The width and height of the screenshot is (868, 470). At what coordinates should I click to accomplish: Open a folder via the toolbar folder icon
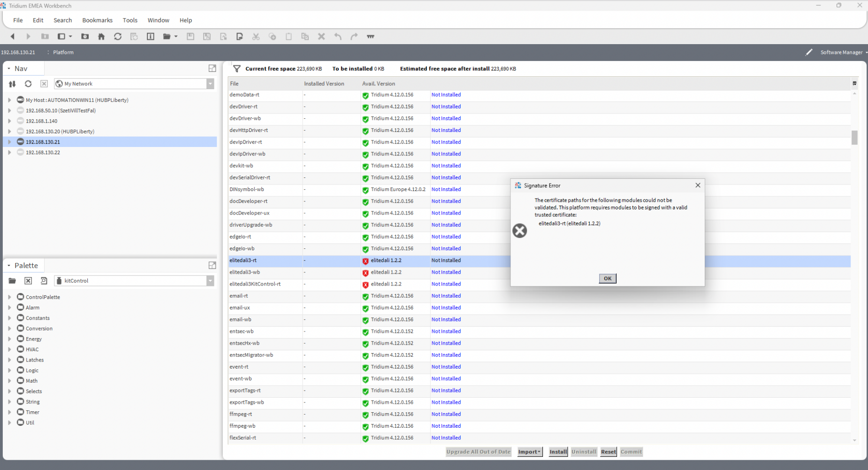pyautogui.click(x=167, y=36)
